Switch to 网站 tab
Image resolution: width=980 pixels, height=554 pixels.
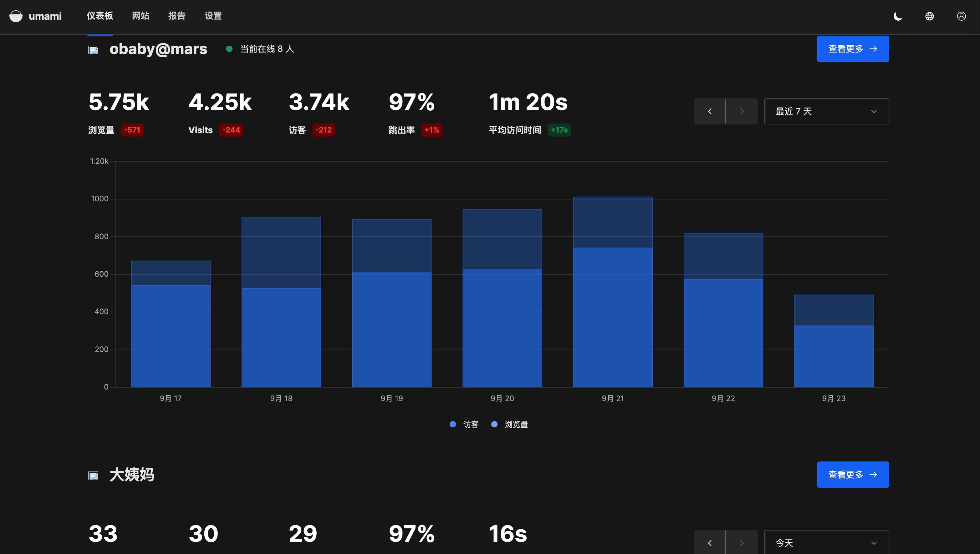tap(140, 16)
